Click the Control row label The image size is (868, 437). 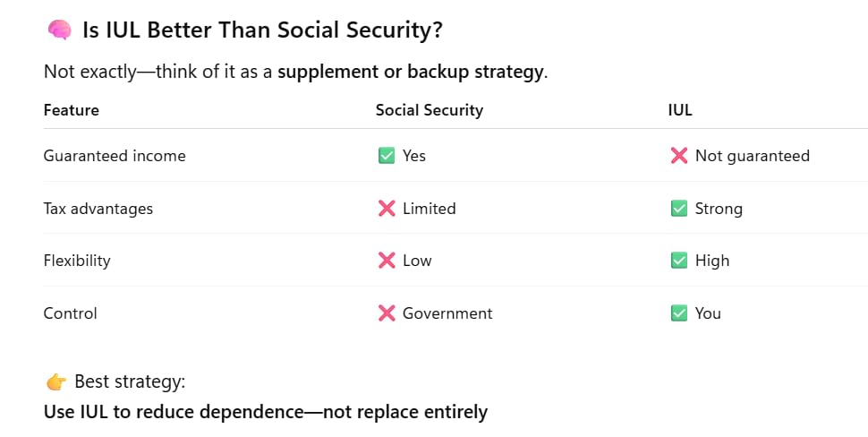coord(71,313)
